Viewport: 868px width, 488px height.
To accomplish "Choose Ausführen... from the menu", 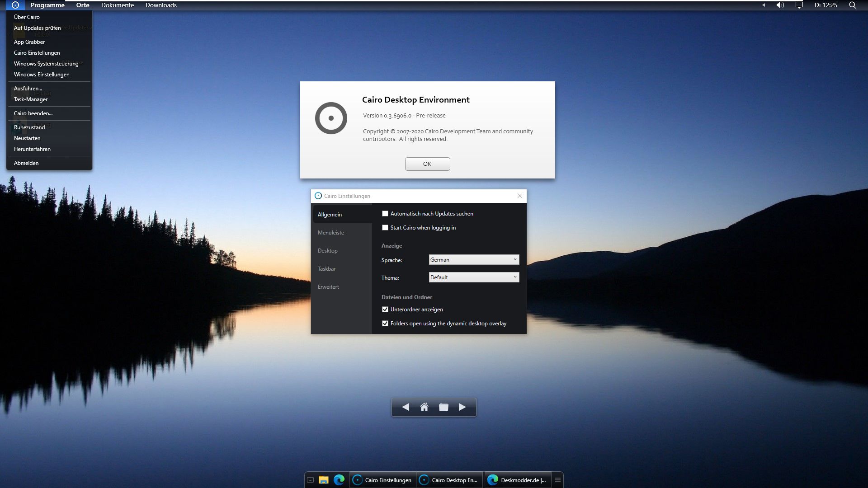I will tap(49, 88).
